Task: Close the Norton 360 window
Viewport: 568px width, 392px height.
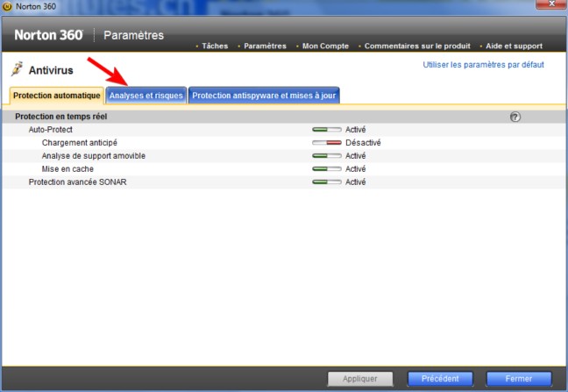Action: click(551, 4)
